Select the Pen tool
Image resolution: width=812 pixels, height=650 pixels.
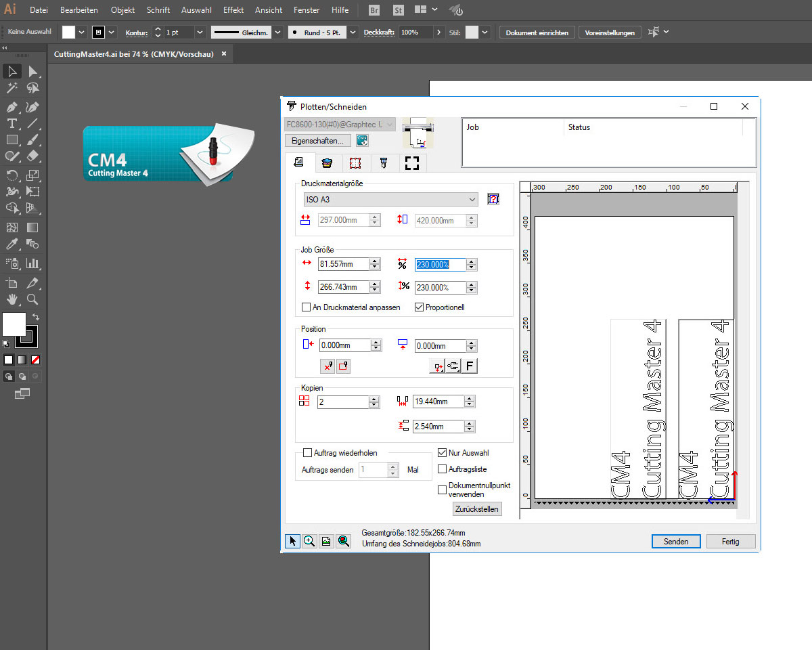[x=12, y=107]
